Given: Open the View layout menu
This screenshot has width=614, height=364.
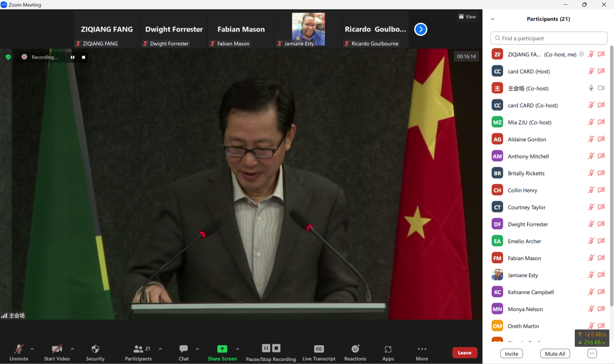Looking at the screenshot, I should pyautogui.click(x=468, y=17).
